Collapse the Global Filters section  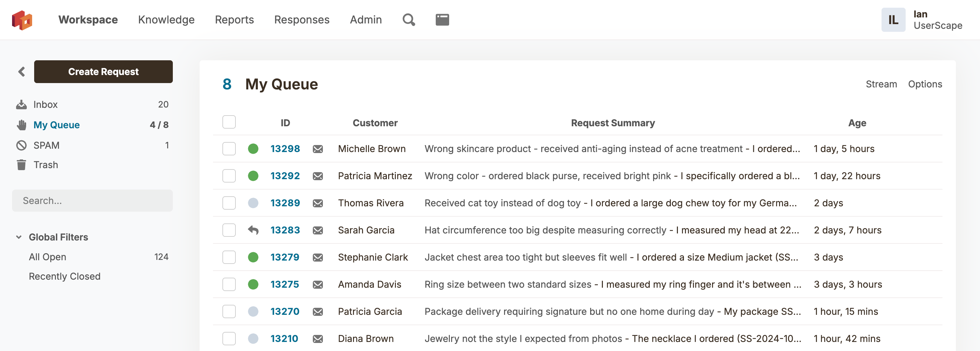[19, 237]
